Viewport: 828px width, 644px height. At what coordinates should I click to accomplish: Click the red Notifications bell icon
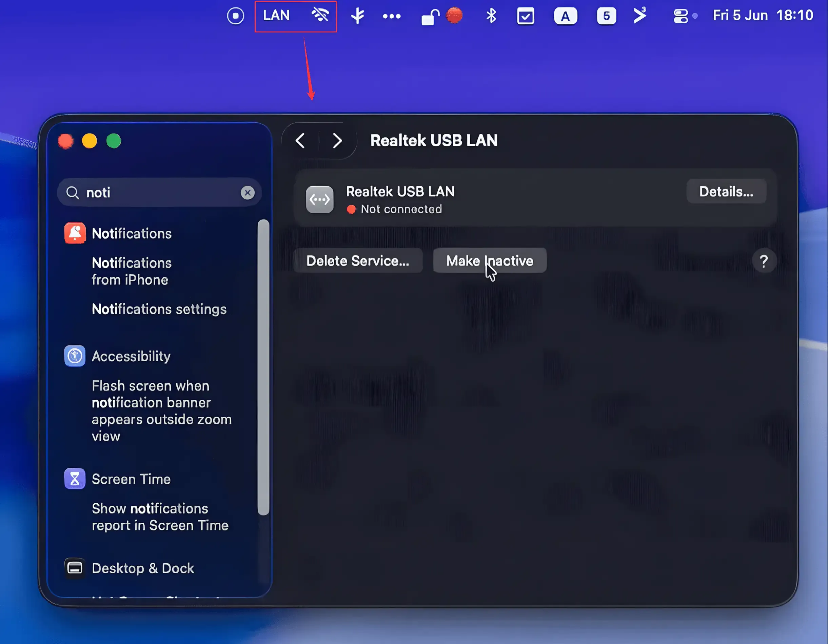[75, 233]
